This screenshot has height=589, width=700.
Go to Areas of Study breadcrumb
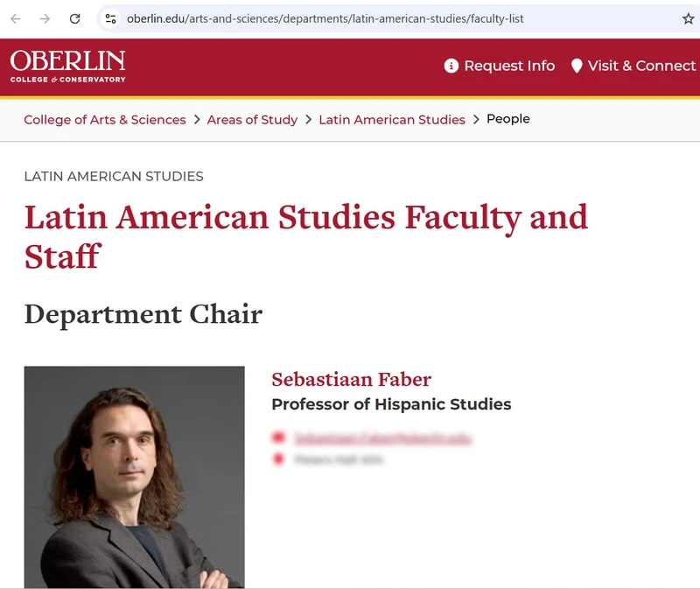coord(252,120)
